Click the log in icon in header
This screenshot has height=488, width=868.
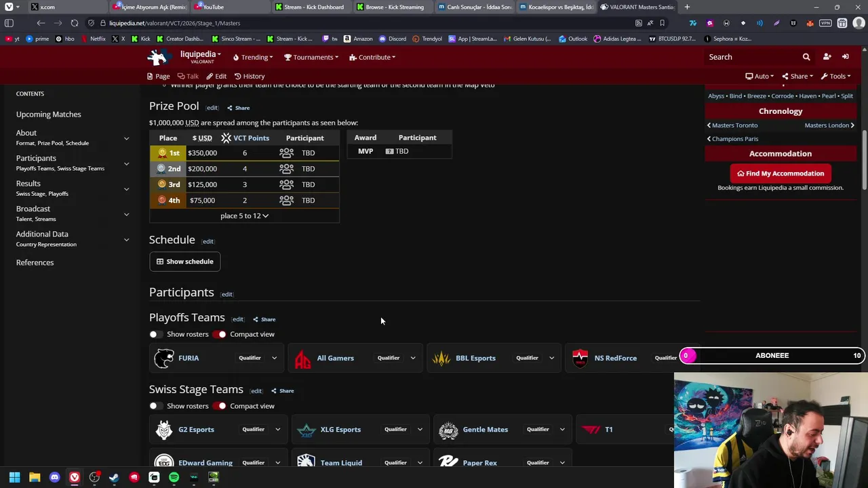(x=846, y=57)
